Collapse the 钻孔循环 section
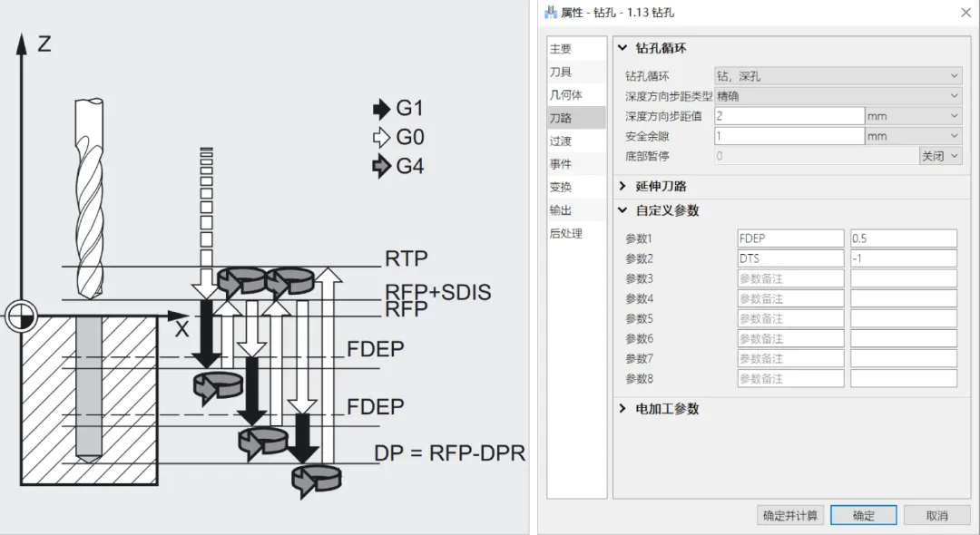Image resolution: width=980 pixels, height=535 pixels. click(x=622, y=48)
